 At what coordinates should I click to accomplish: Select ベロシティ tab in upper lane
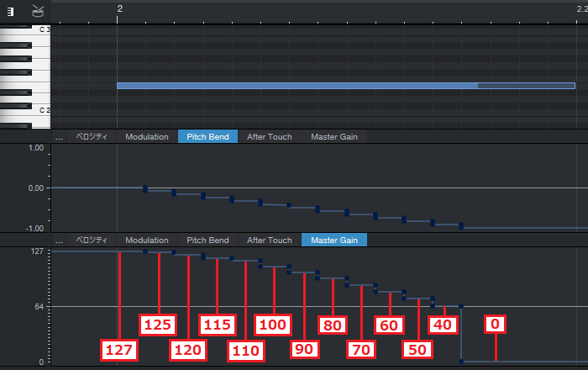click(x=92, y=136)
